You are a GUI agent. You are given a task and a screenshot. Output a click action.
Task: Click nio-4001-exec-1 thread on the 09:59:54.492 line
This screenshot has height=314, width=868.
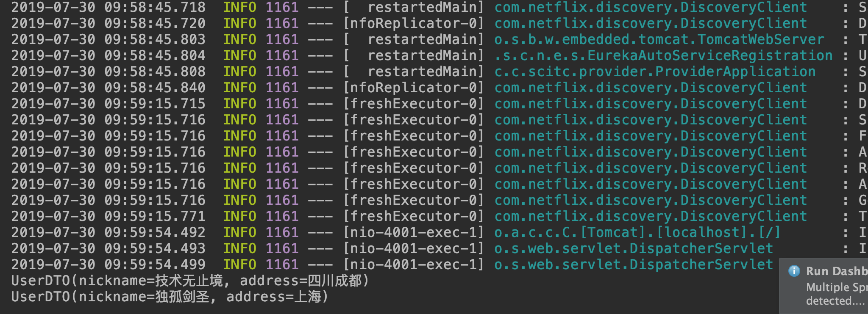point(413,232)
